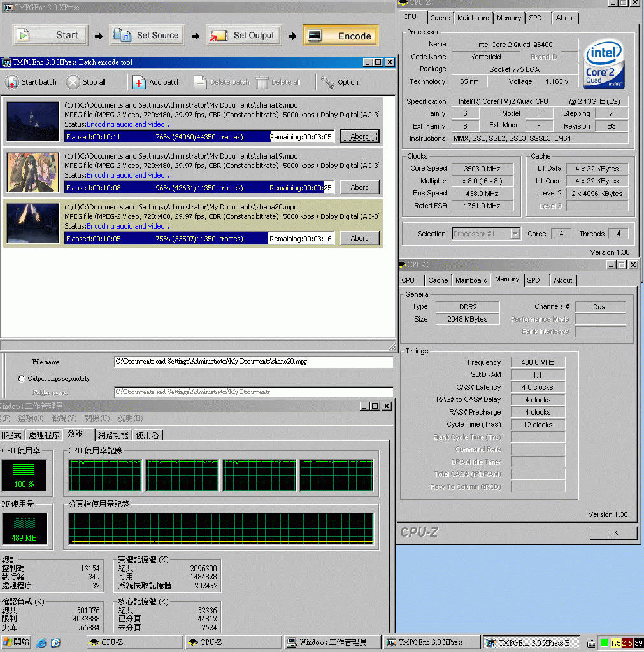
Task: Open the 檢視(V) menu in Task Manager
Action: [64, 418]
